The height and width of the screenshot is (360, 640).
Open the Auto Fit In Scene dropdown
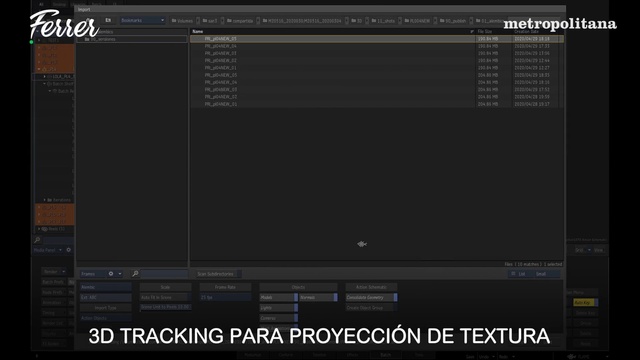(x=165, y=298)
